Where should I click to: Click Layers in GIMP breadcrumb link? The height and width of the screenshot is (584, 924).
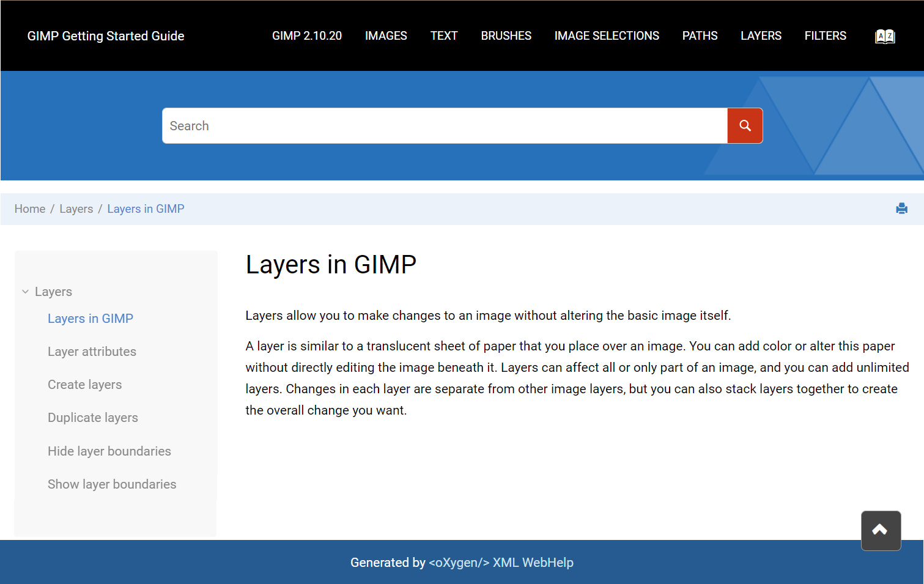[146, 209]
